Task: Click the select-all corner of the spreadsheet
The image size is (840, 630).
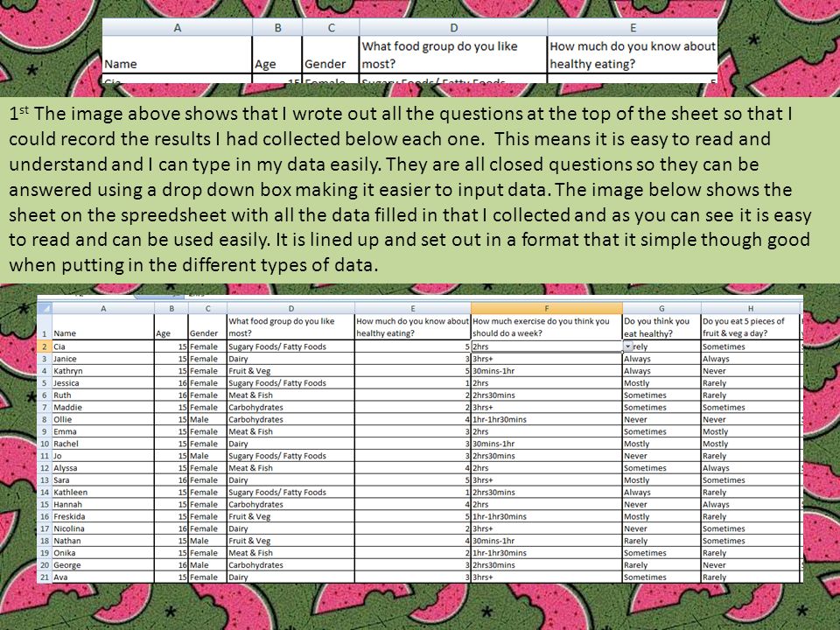Action: click(45, 308)
